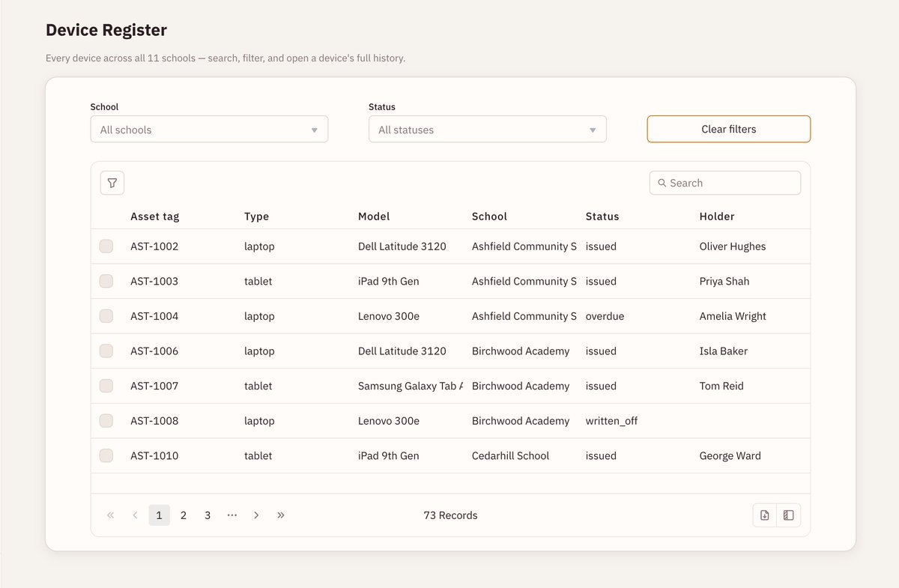Click Samsung Galaxy Tab model cell
The width and height of the screenshot is (899, 588).
coord(411,386)
